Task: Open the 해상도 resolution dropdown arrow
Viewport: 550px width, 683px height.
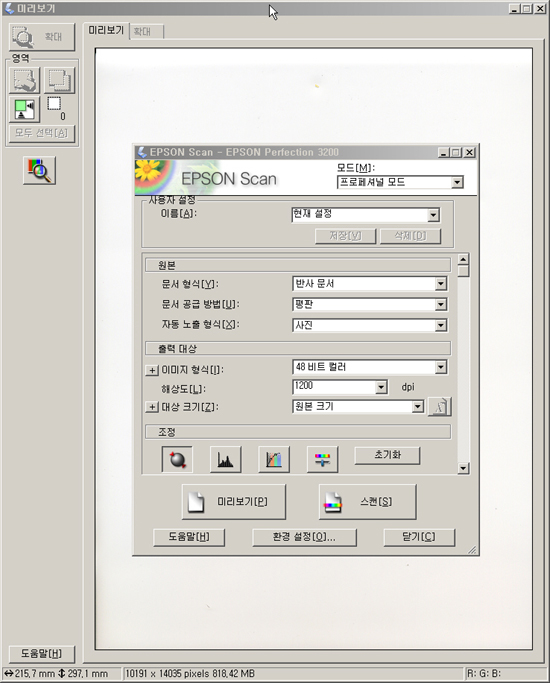Action: click(381, 387)
